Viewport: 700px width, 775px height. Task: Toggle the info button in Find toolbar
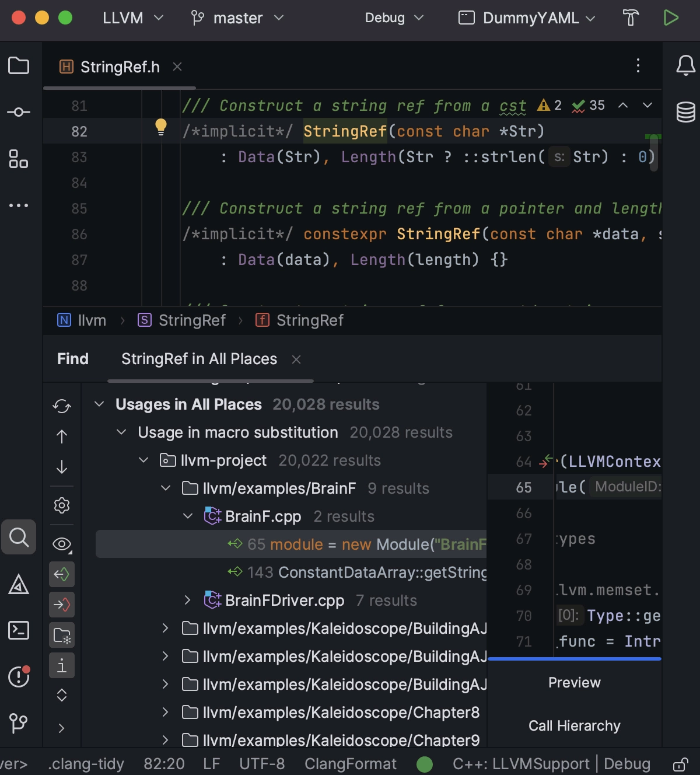coord(62,665)
